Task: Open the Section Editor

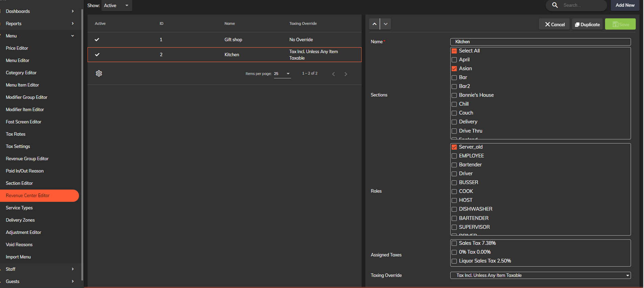Action: [x=19, y=183]
